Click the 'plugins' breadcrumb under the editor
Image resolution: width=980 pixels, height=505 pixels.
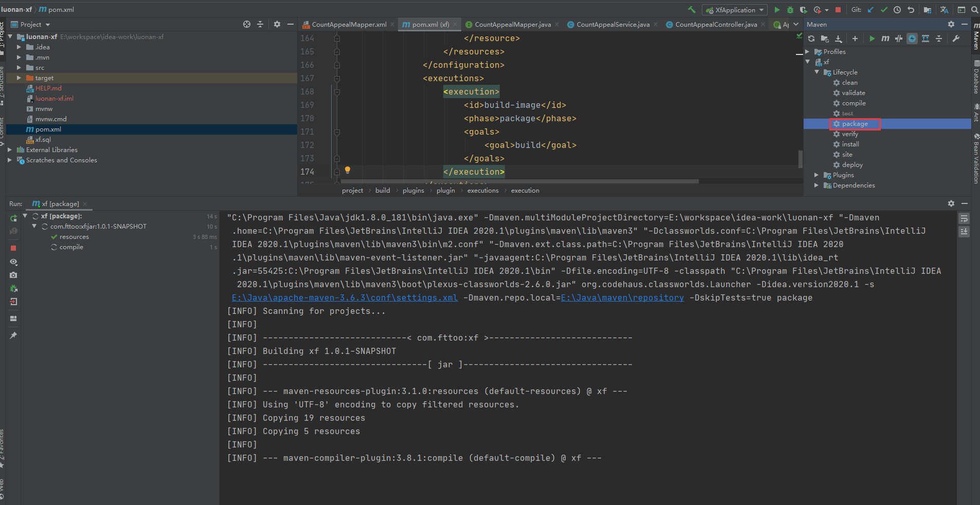[x=413, y=191]
